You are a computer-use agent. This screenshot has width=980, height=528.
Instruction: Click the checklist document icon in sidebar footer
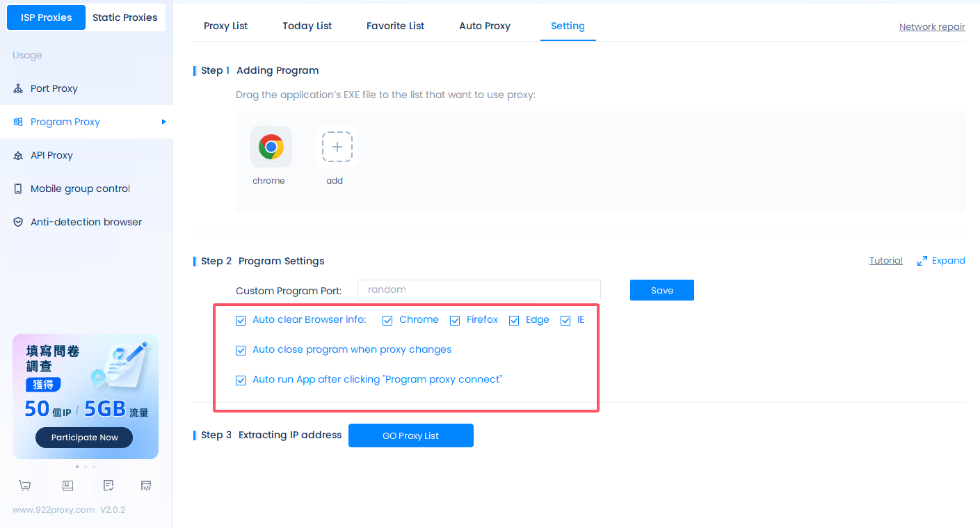pos(109,486)
